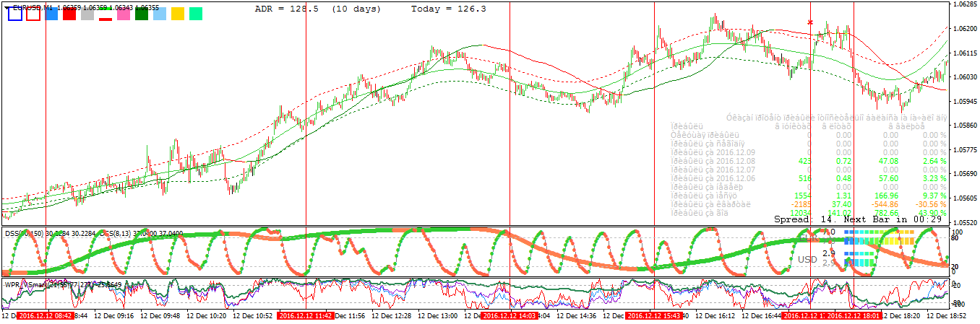Click the DSS indicator label
This screenshot has height=324, width=980.
pos(95,233)
